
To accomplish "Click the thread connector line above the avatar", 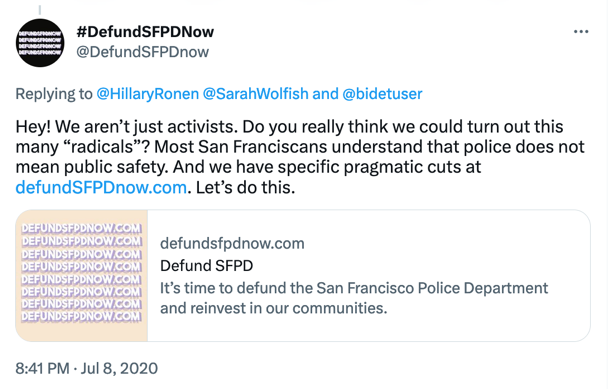I will click(x=40, y=9).
